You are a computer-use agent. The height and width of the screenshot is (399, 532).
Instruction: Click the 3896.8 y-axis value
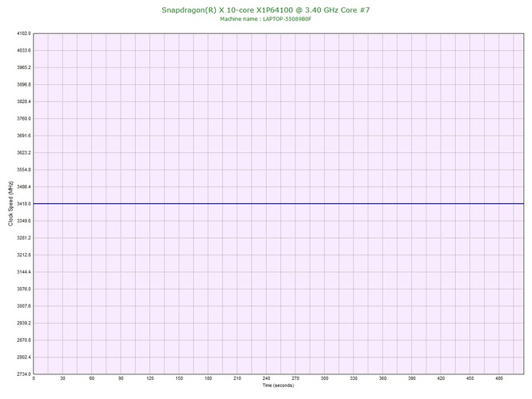pyautogui.click(x=24, y=84)
